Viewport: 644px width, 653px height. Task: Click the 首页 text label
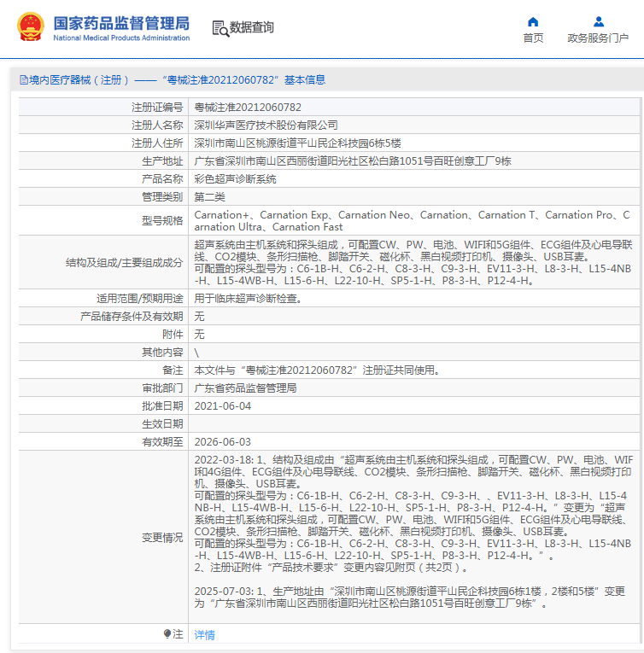[533, 38]
